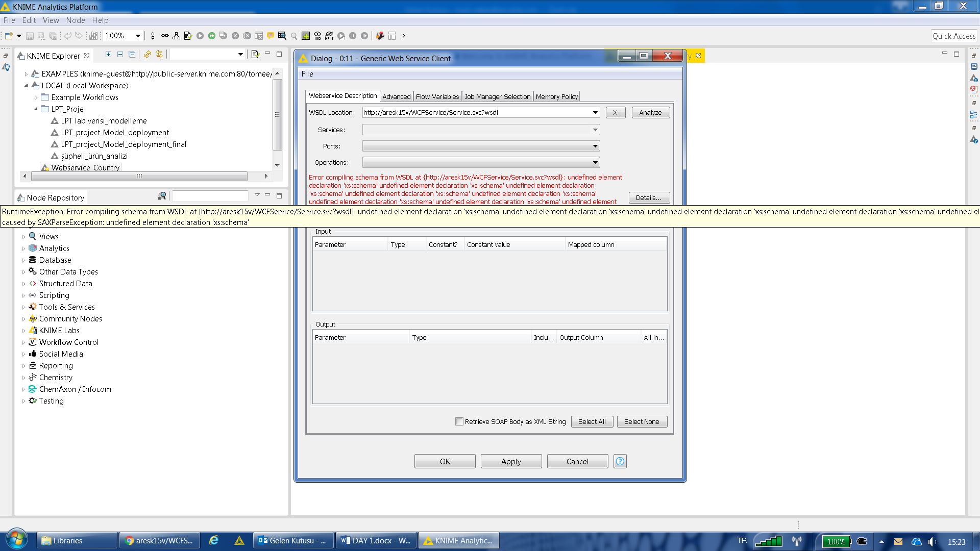
Task: Click the yellow edit node comment icon
Action: 270,36
